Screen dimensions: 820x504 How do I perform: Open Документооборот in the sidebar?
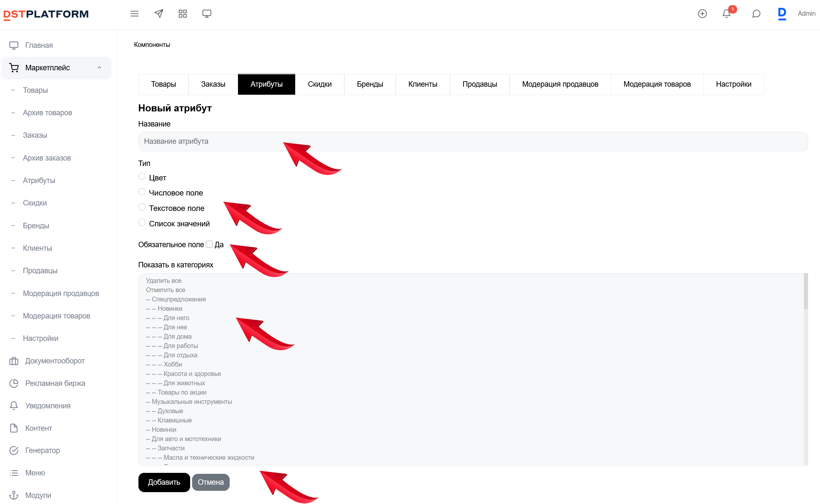point(55,361)
